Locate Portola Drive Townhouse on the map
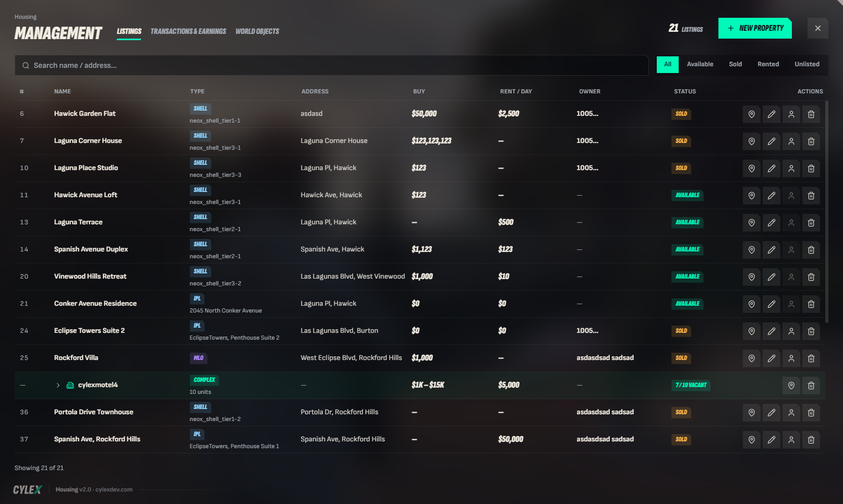This screenshot has width=843, height=504. click(752, 413)
